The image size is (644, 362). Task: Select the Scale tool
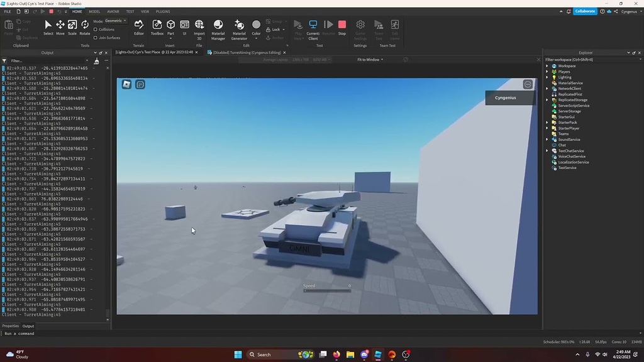pos(72,26)
